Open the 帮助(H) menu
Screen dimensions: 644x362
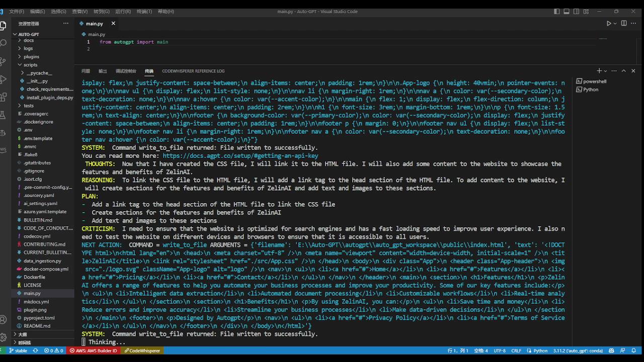pyautogui.click(x=166, y=12)
